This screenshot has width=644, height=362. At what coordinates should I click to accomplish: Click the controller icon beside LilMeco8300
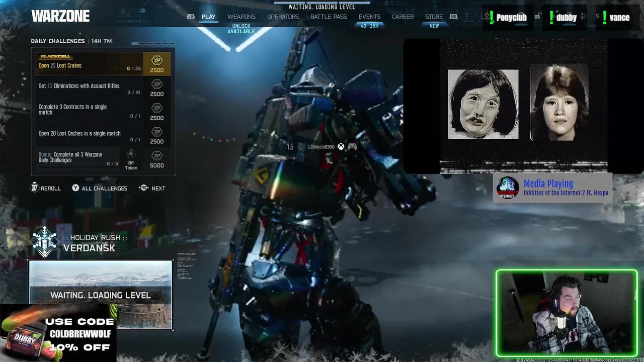(352, 147)
